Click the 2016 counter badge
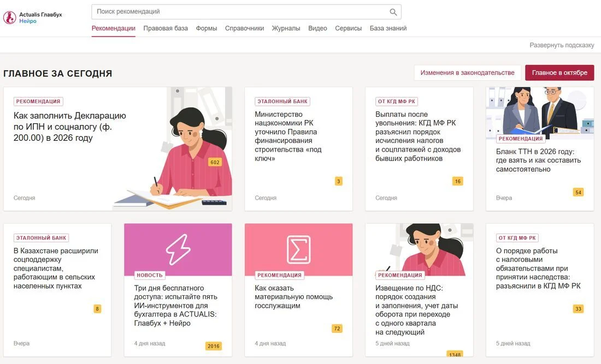The image size is (601, 364). (214, 346)
